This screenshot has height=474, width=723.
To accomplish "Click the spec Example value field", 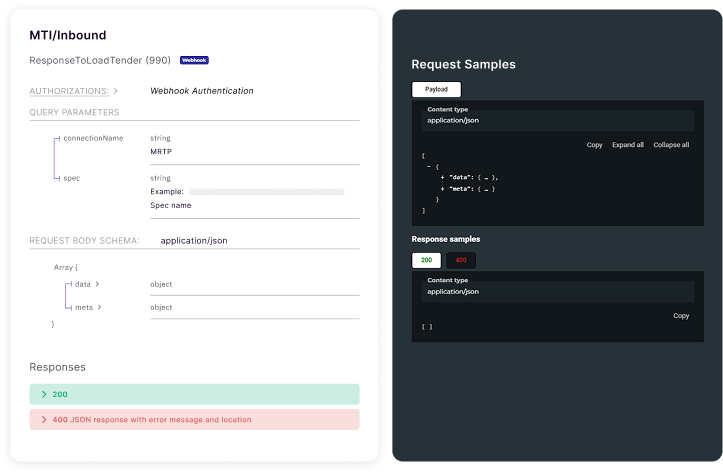I will pyautogui.click(x=267, y=191).
